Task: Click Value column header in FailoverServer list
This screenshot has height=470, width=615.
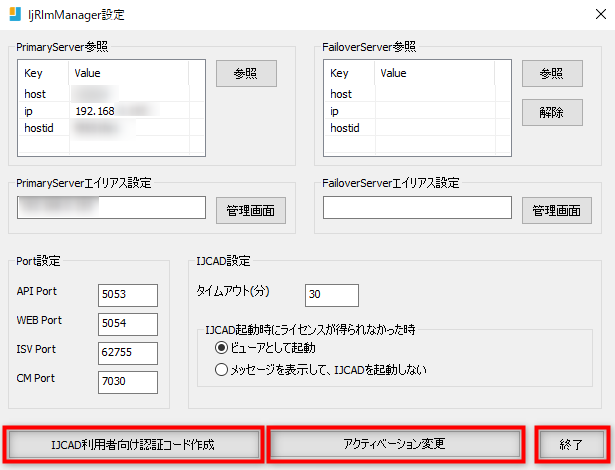Action: click(x=435, y=73)
